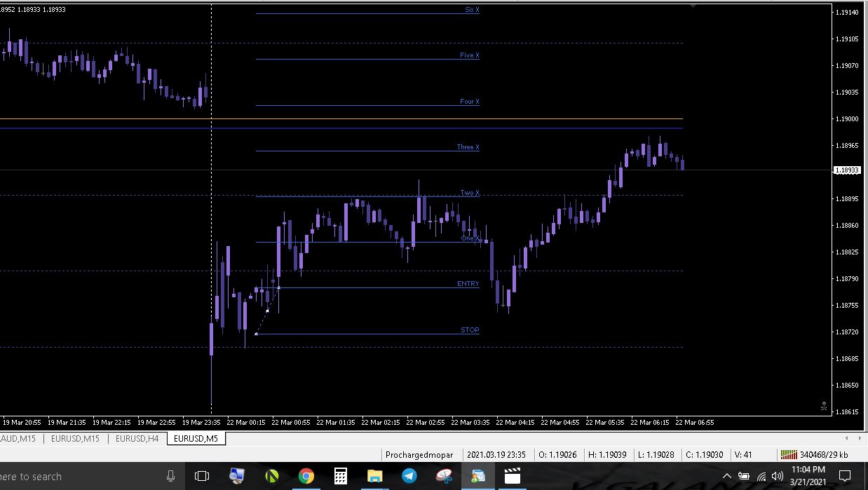868x490 pixels.
Task: Click the Task View taskbar icon
Action: [202, 477]
